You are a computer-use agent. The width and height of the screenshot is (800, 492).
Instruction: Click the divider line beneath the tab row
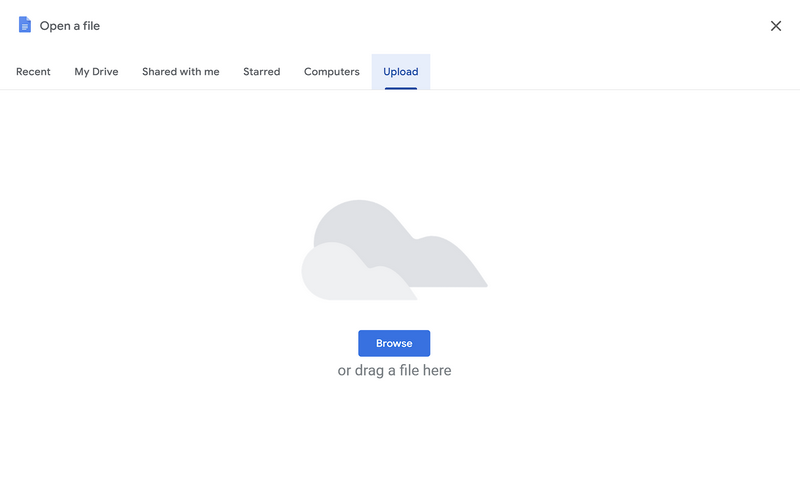point(600,90)
